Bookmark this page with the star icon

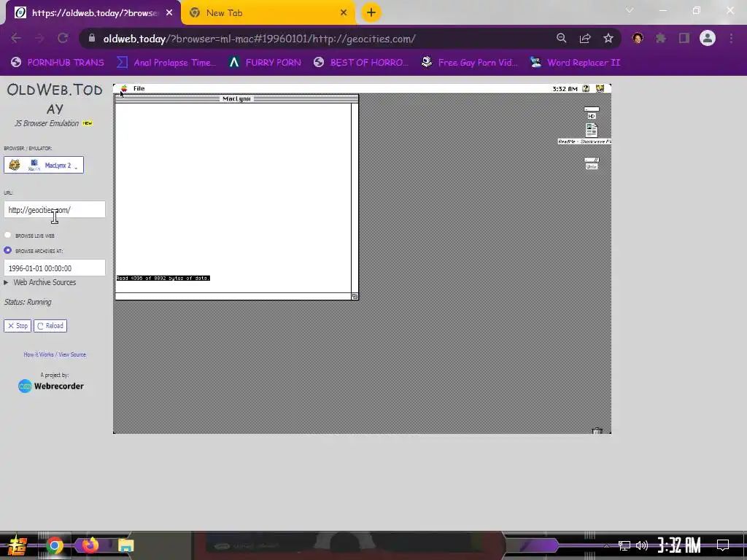608,39
